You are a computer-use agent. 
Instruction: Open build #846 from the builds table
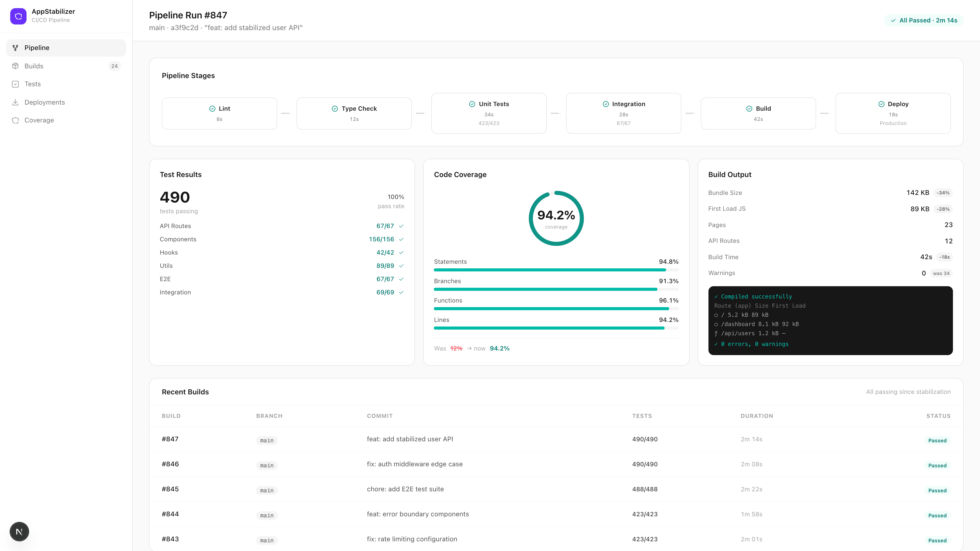click(170, 464)
